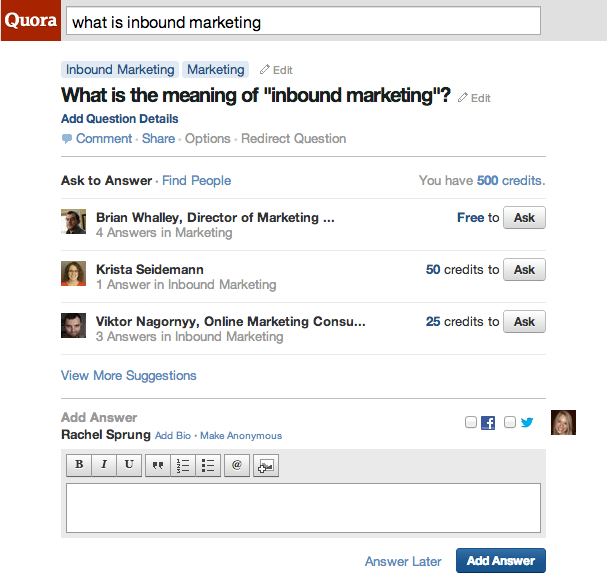
Task: Toggle bold formatting in the answer editor
Action: click(x=78, y=465)
